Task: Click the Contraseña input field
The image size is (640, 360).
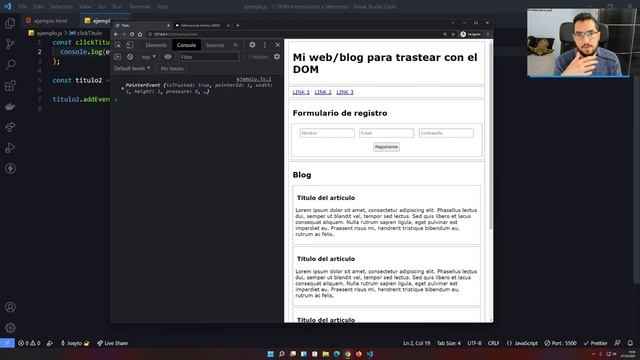Action: [446, 133]
